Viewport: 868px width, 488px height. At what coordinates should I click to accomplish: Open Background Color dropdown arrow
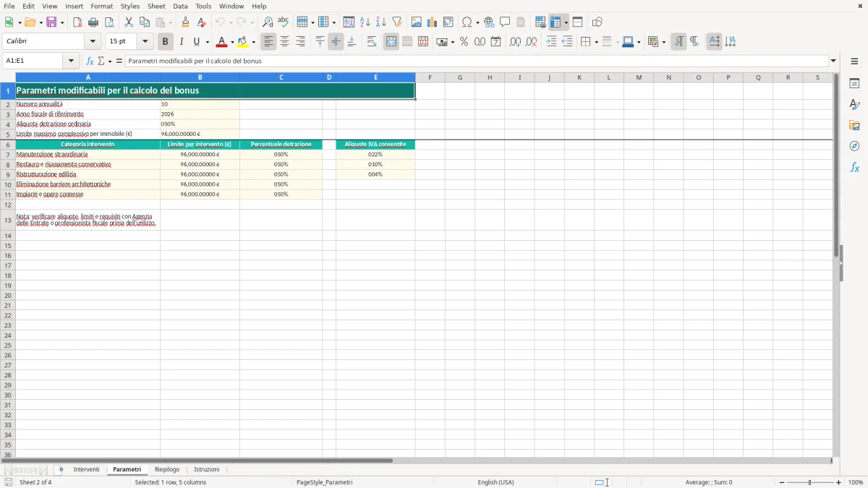pos(253,42)
